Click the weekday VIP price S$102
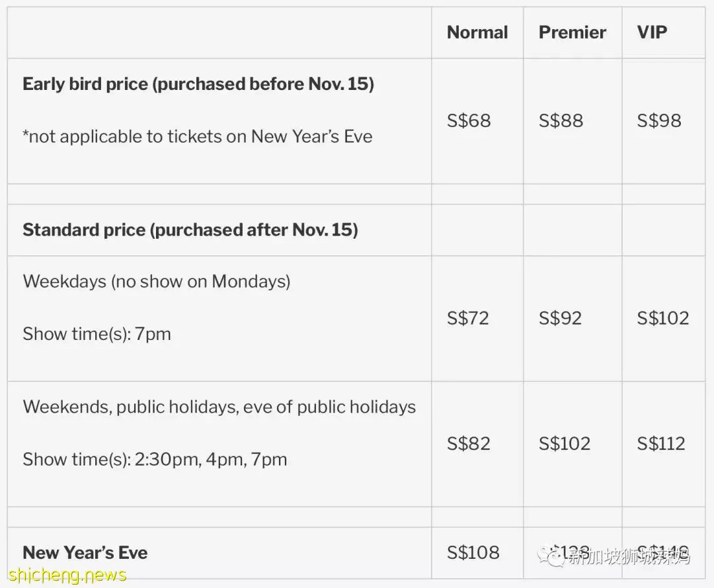The width and height of the screenshot is (714, 588). tap(662, 318)
